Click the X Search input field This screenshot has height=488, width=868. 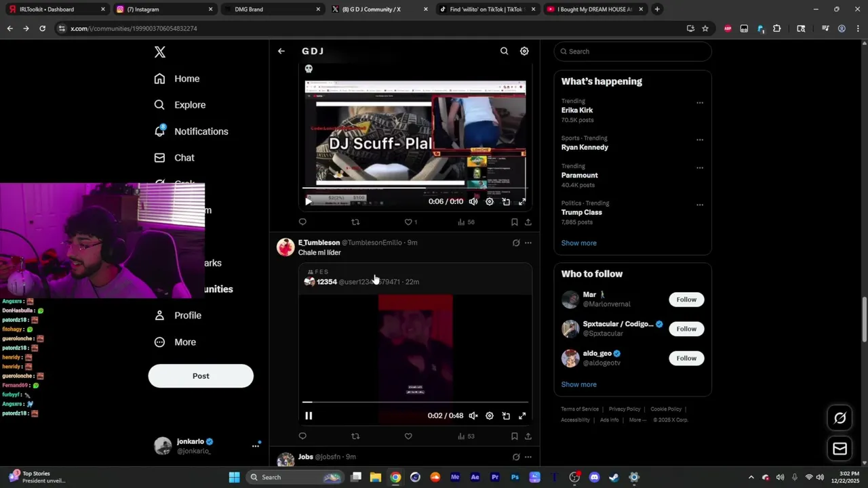pyautogui.click(x=633, y=52)
